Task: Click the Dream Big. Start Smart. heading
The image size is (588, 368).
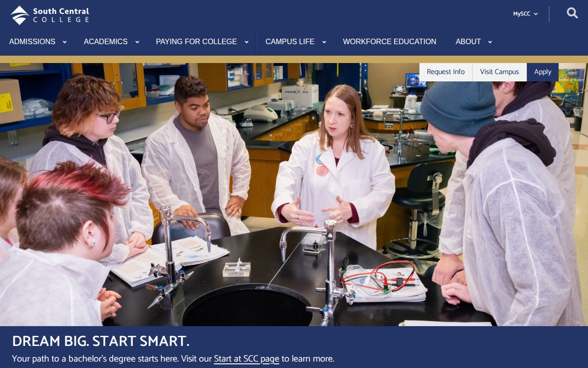Action: coord(101,341)
